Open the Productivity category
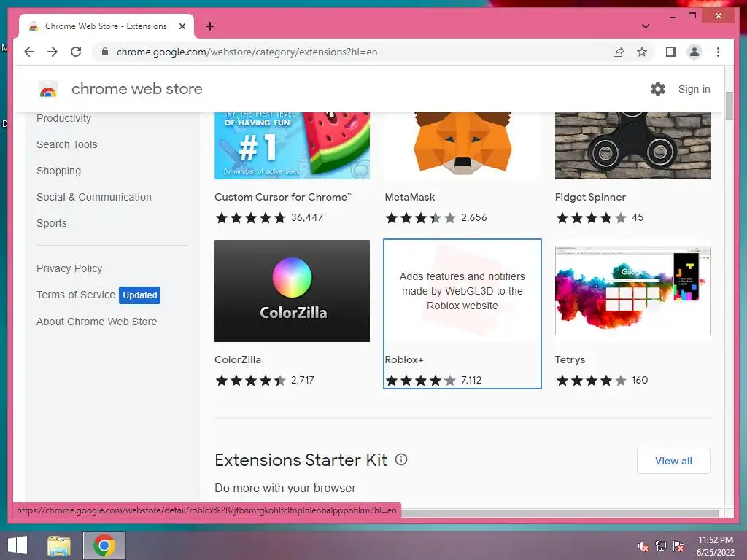This screenshot has height=560, width=747. (x=64, y=118)
